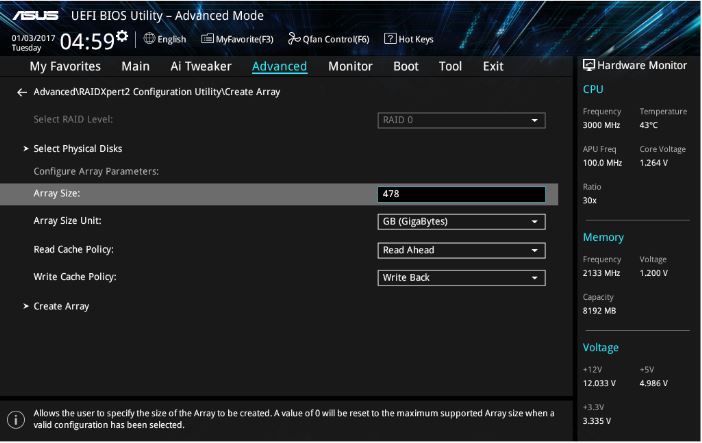The height and width of the screenshot is (443, 702).
Task: Click the APU Freq value 100.0 MHz
Action: pyautogui.click(x=602, y=163)
